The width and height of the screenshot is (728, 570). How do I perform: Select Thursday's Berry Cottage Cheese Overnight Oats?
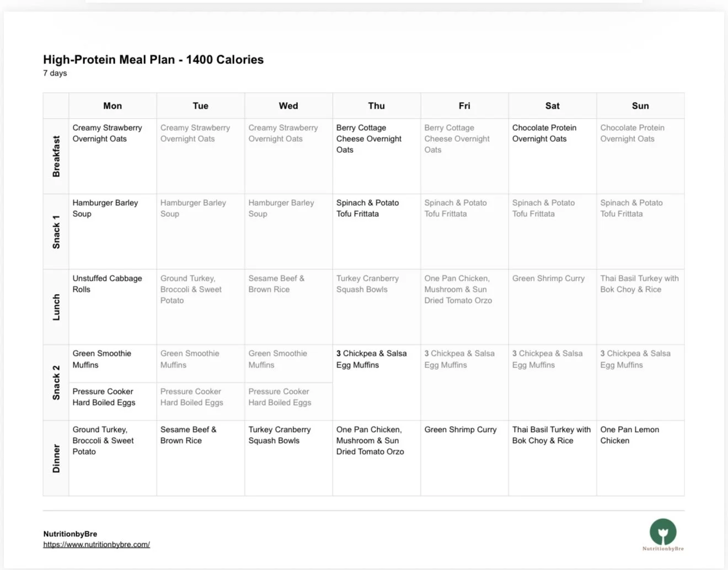(x=369, y=138)
